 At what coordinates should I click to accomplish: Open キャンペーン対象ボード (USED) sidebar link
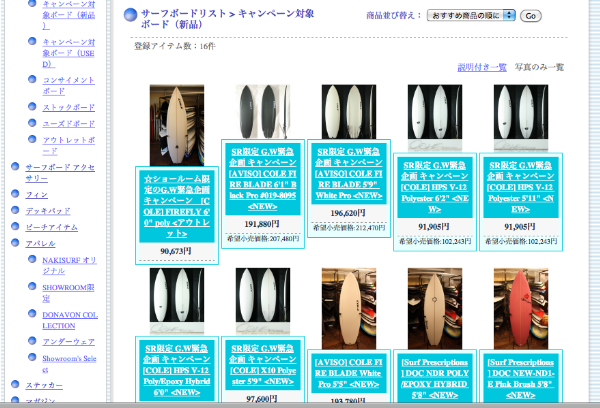pyautogui.click(x=68, y=53)
